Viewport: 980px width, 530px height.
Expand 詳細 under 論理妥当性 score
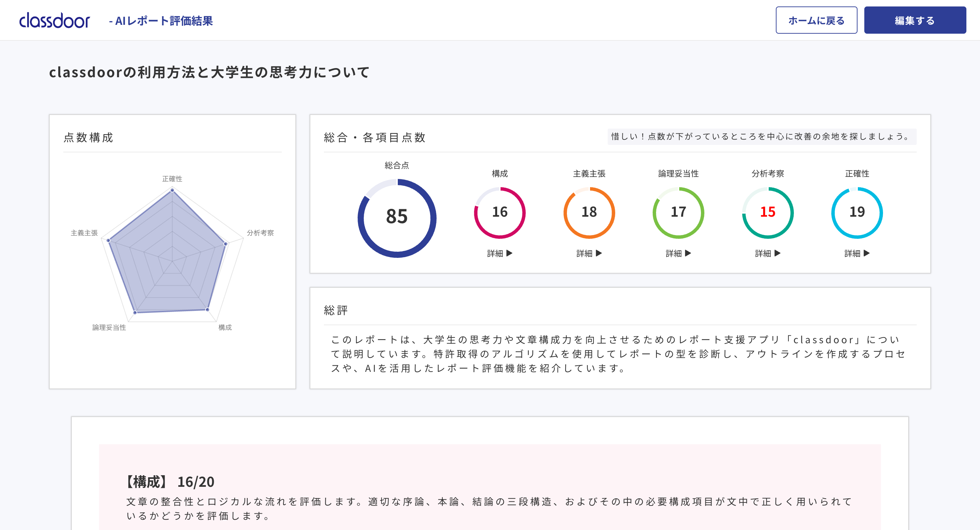[x=678, y=253]
